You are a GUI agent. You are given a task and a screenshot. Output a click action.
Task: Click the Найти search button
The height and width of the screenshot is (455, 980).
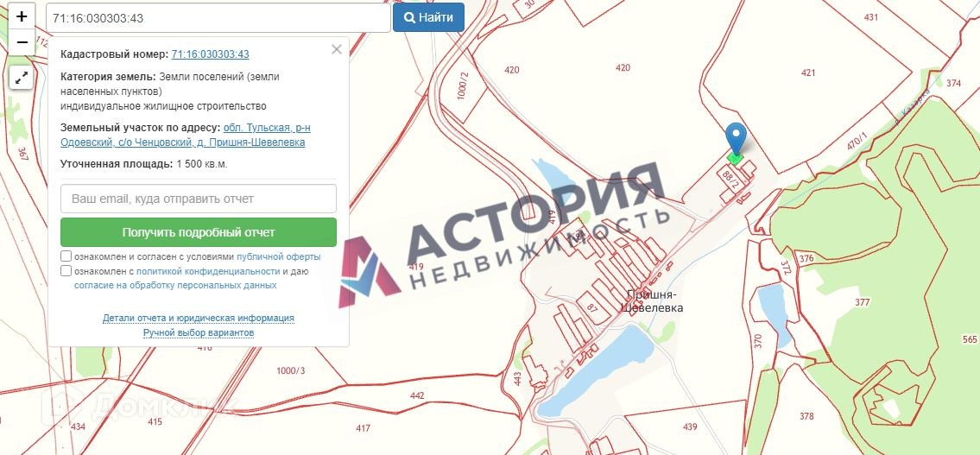pyautogui.click(x=428, y=17)
